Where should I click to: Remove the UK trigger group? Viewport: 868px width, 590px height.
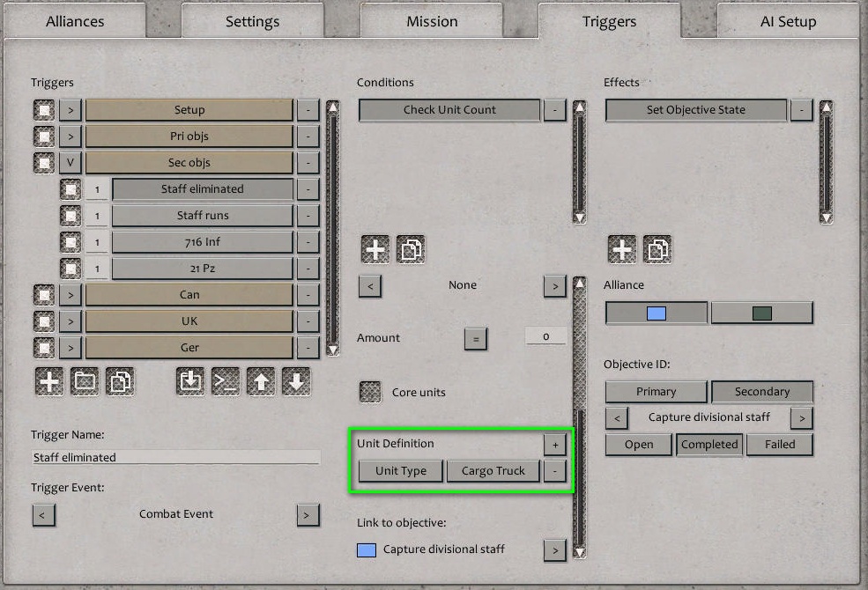(308, 321)
